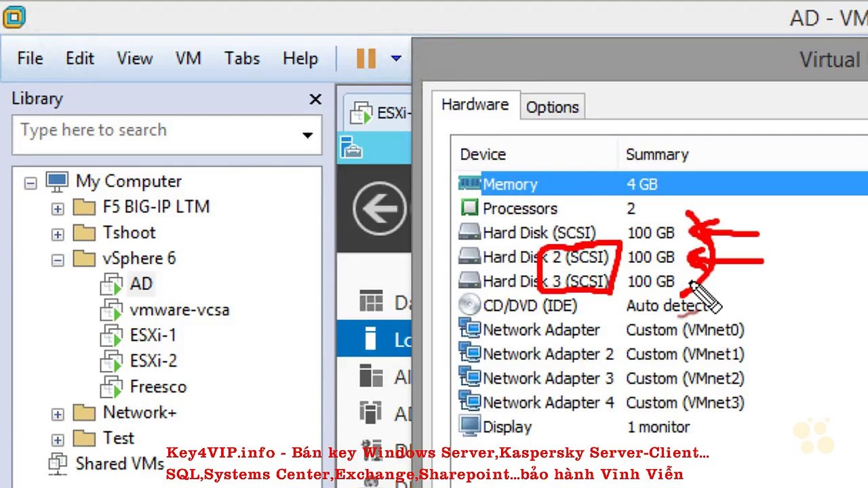The image size is (868, 488).
Task: Collapse the My Computer tree node
Action: pos(31,182)
